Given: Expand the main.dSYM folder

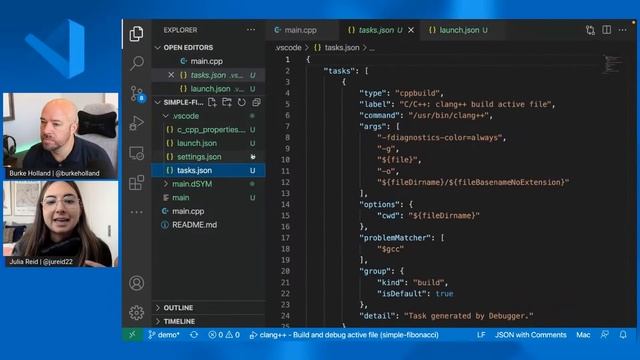Looking at the screenshot, I should pos(208,184).
